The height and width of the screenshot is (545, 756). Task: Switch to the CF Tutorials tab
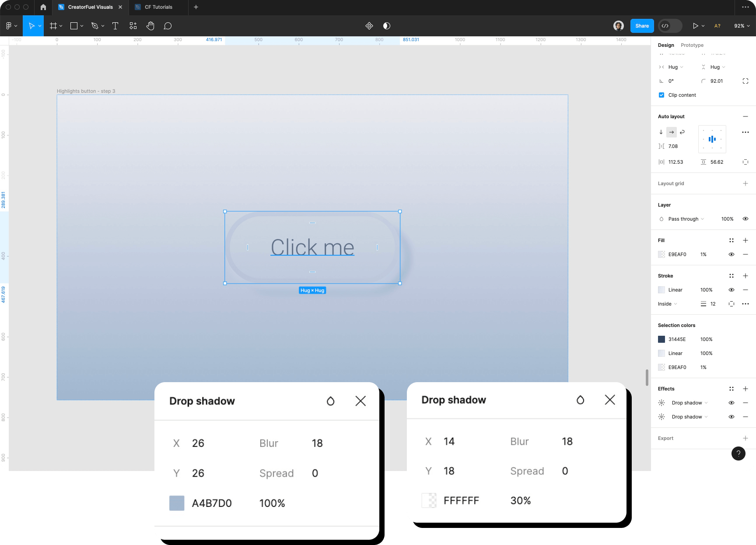tap(157, 7)
